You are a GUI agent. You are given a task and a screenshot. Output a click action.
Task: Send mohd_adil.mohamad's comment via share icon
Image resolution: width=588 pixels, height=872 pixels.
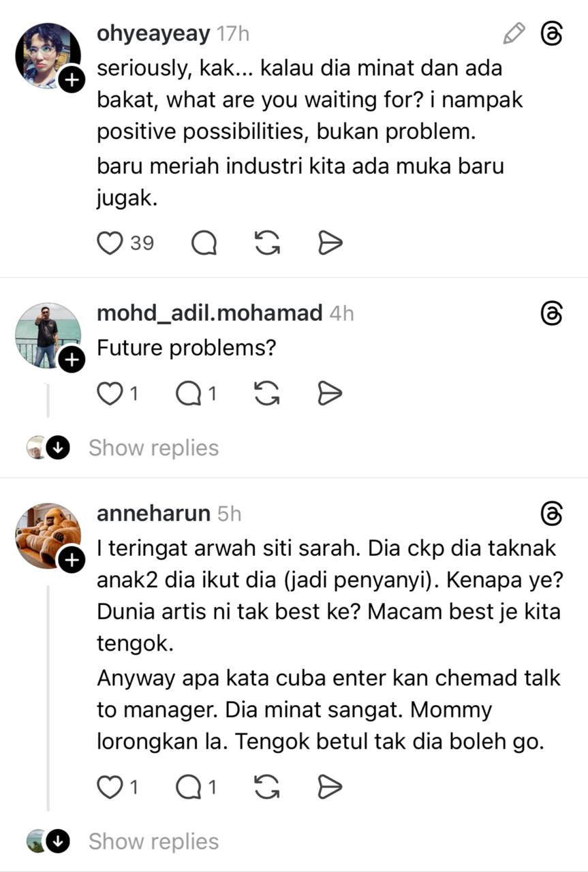point(330,393)
